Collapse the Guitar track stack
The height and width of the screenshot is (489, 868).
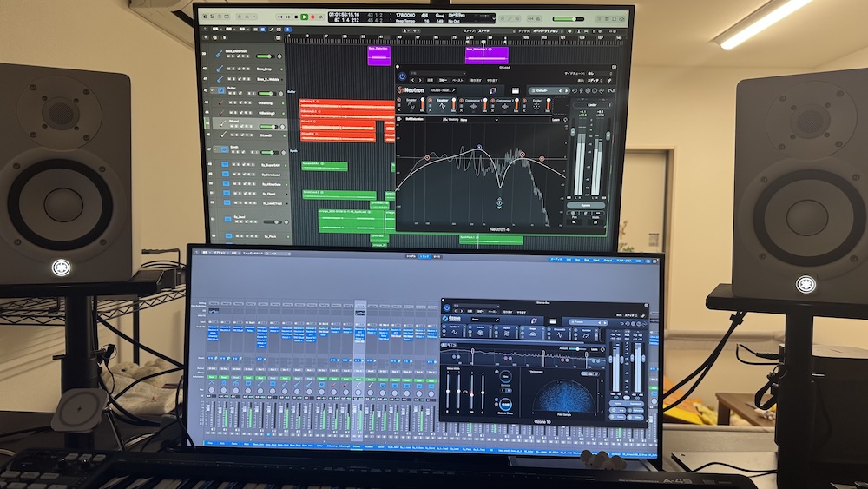[x=211, y=89]
